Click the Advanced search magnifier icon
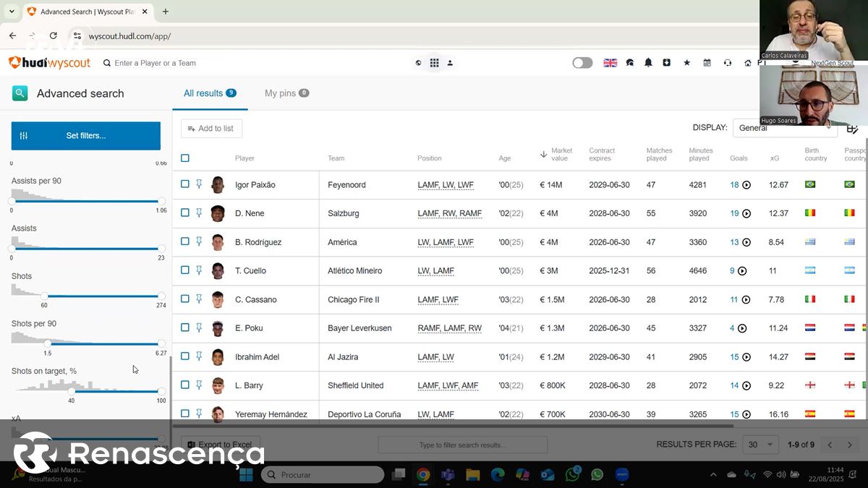868x488 pixels. tap(20, 93)
